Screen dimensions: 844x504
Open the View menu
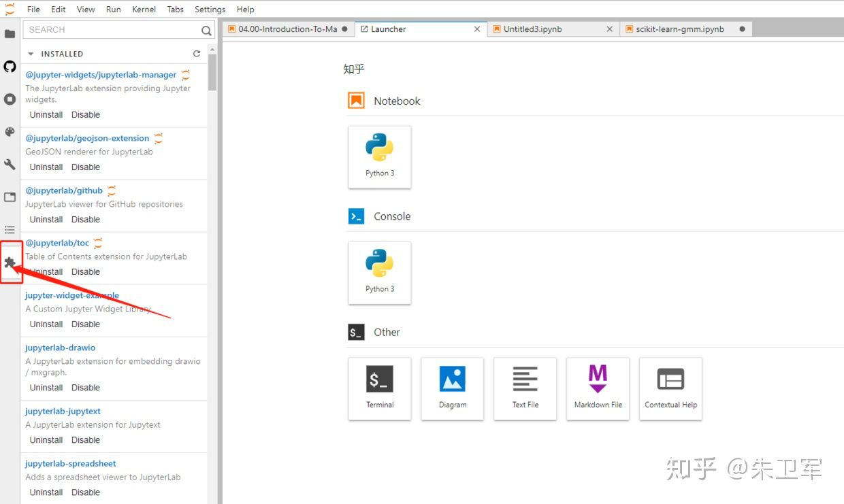[86, 10]
